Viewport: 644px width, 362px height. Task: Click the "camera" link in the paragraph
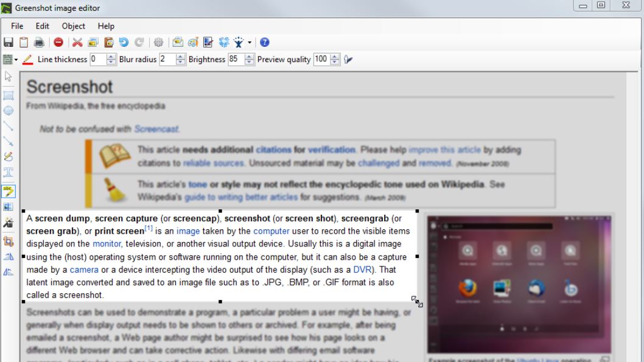pos(84,270)
